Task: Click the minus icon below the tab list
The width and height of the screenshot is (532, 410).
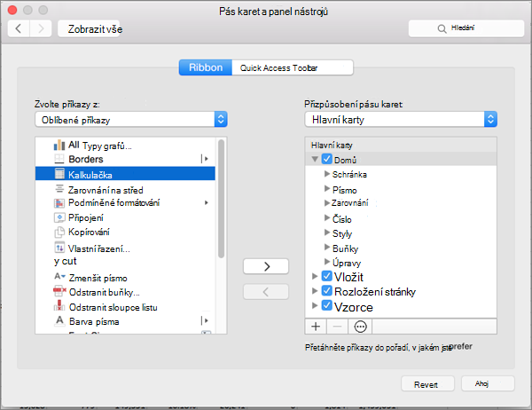Action: click(x=337, y=327)
